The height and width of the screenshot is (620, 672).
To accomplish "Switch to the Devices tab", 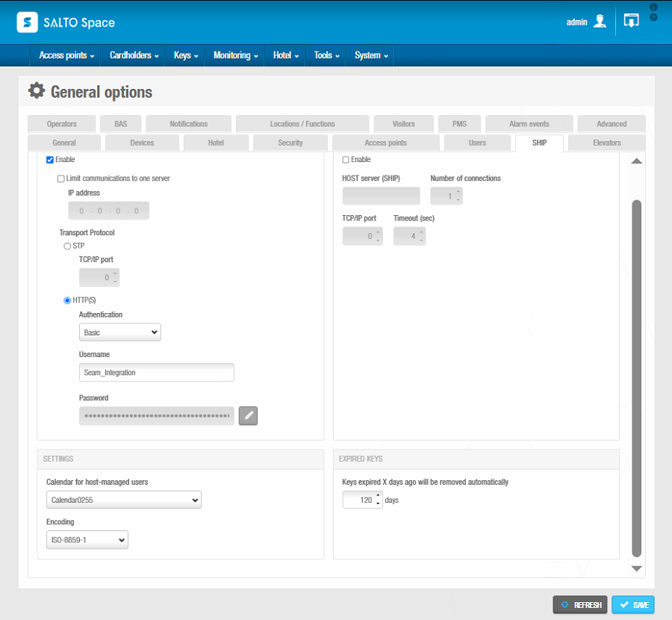I will click(x=142, y=142).
